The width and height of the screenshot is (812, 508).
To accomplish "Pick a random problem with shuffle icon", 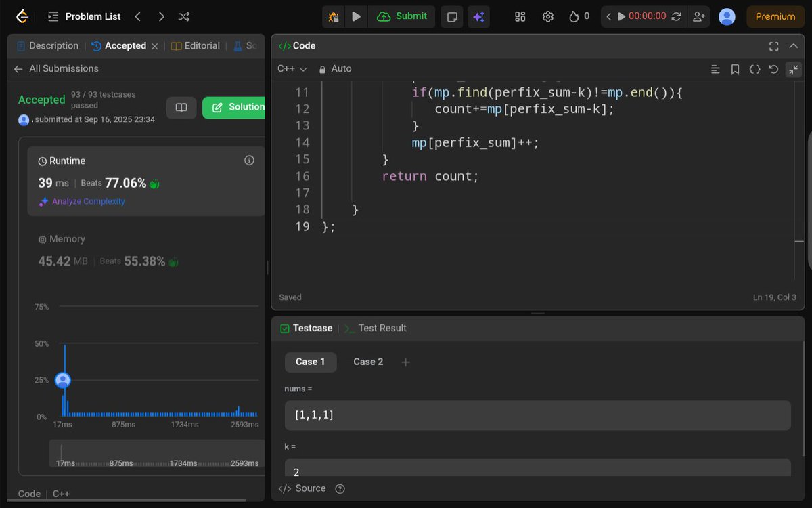I will (183, 16).
